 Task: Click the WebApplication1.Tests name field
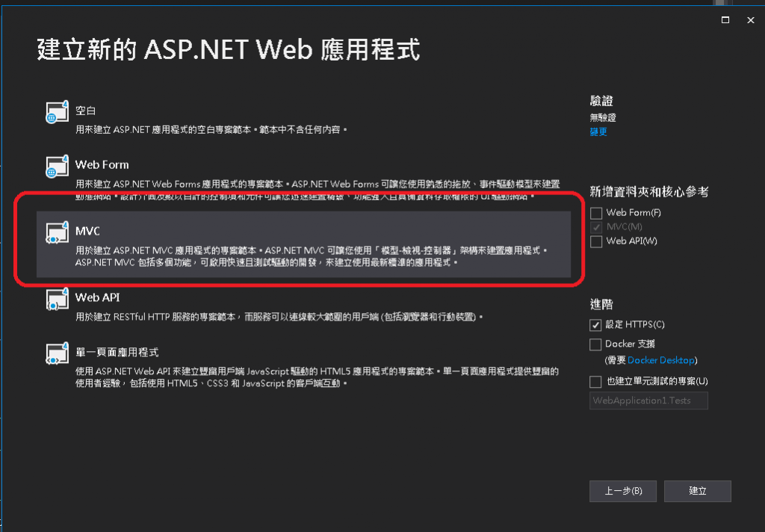(648, 400)
